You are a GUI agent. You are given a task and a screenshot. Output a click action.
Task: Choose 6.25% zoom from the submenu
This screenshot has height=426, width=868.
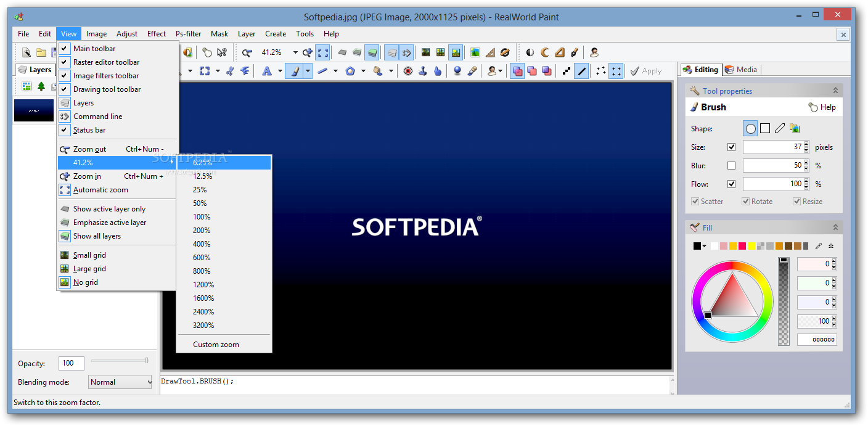[x=224, y=163]
